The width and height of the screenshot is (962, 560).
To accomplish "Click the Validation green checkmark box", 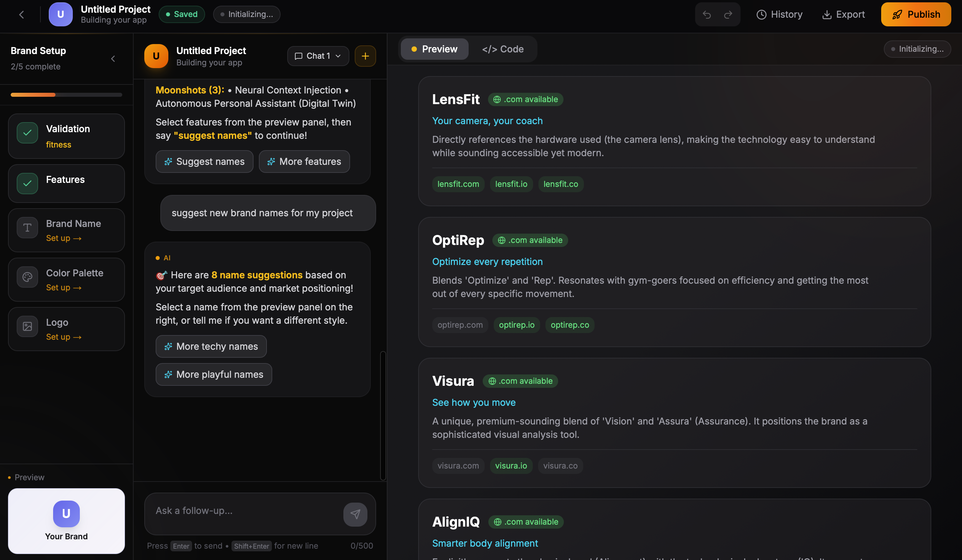I will (27, 133).
